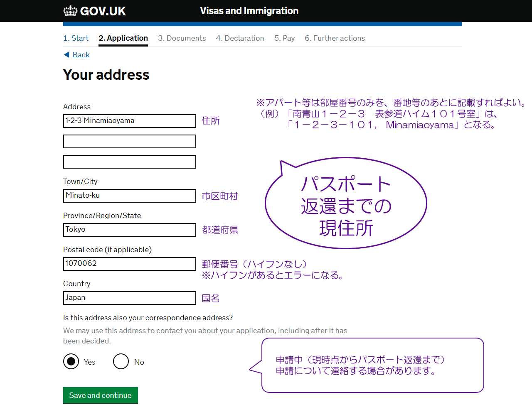Open the 6. Further actions step
The width and height of the screenshot is (532, 407).
pos(335,38)
